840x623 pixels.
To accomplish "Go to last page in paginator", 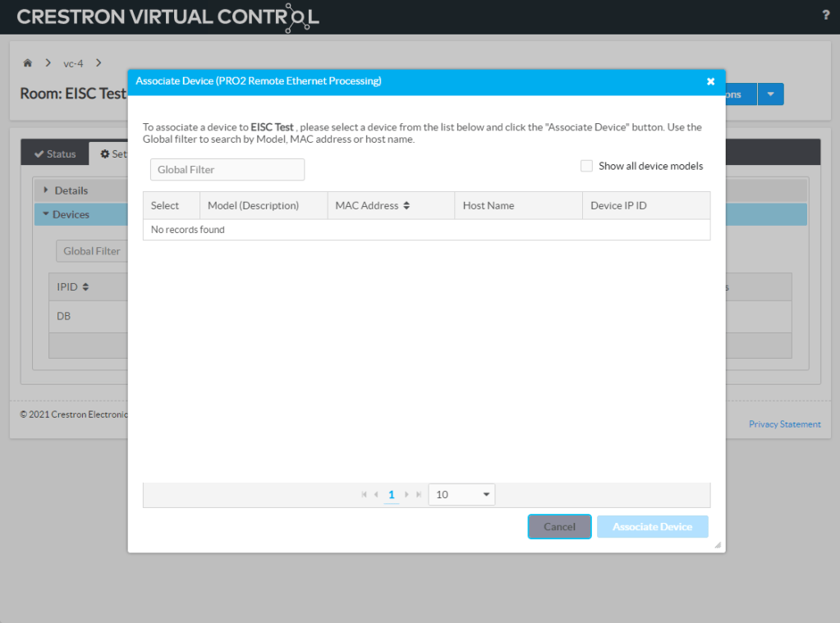I will (x=419, y=495).
